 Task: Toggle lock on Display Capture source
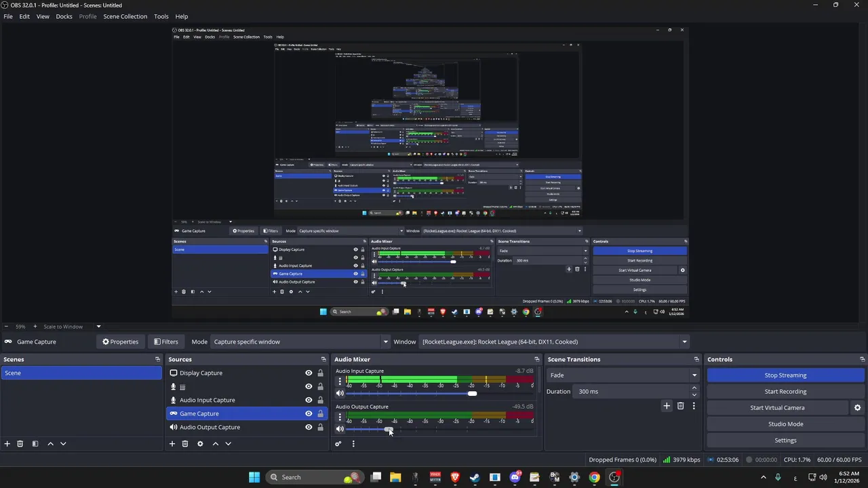[x=320, y=373]
